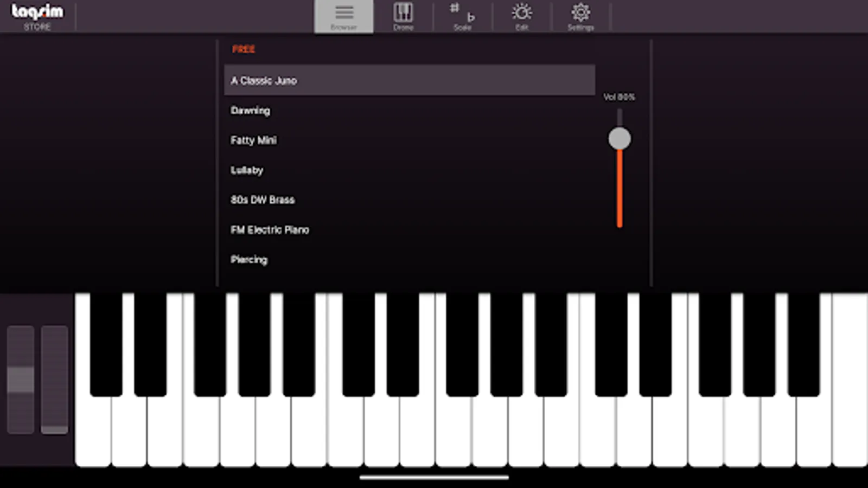
Task: Click the Vol 80% label
Action: coord(619,97)
